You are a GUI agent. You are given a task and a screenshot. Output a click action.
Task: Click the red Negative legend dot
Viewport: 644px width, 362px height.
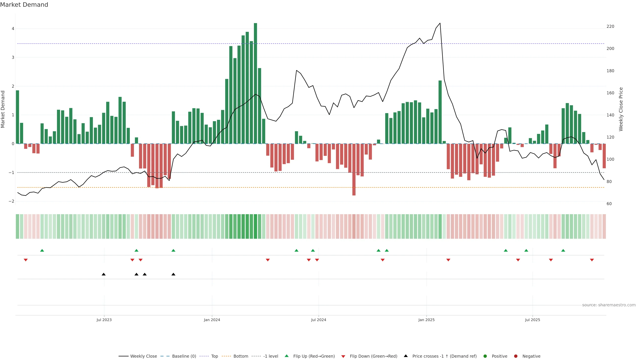tap(516, 356)
